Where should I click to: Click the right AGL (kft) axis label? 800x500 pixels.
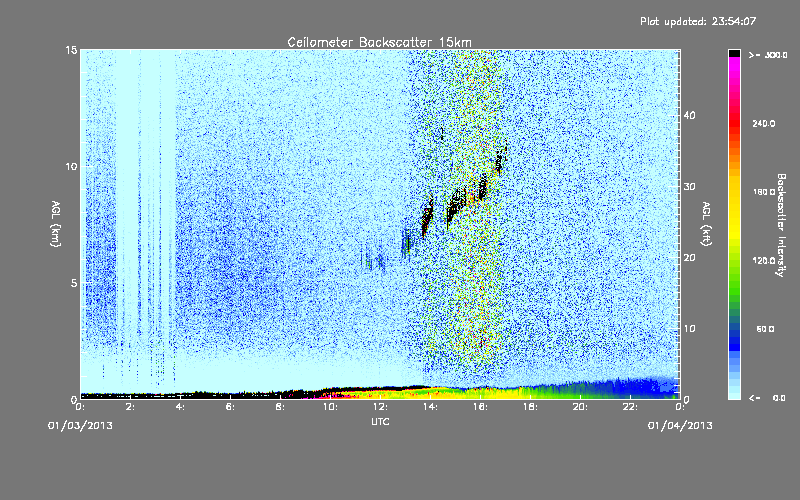pos(706,223)
